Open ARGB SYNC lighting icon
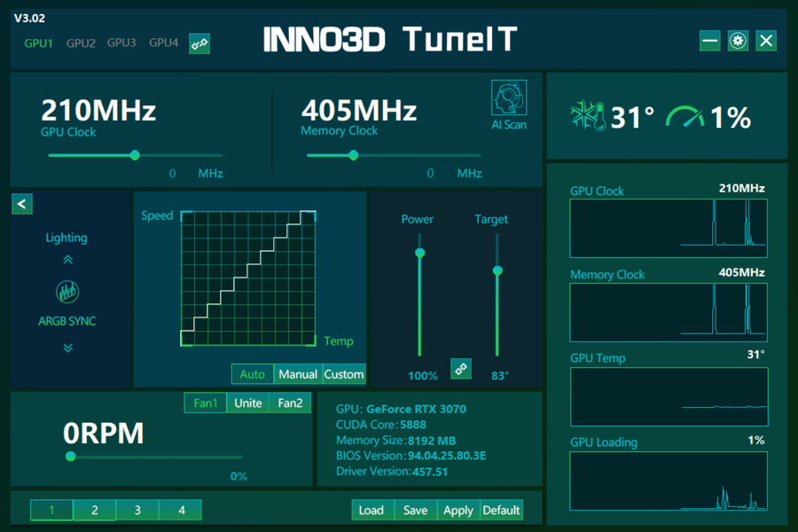The width and height of the screenshot is (798, 532). coord(67,293)
